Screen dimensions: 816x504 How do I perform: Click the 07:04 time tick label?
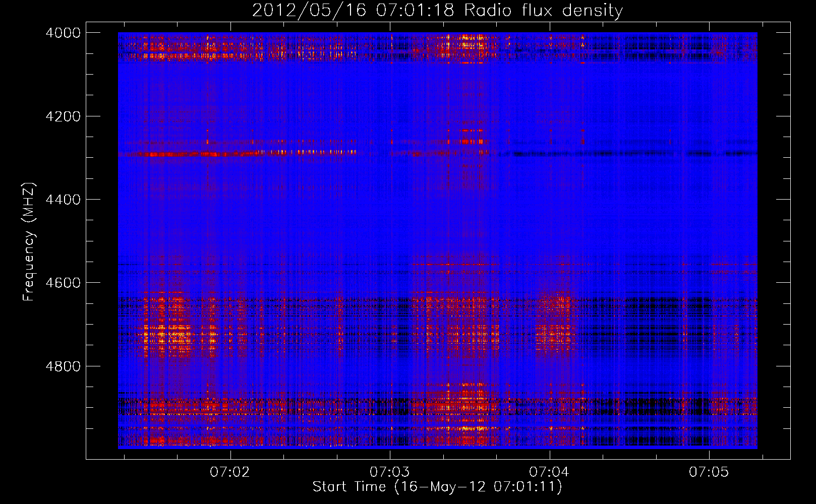coord(549,472)
